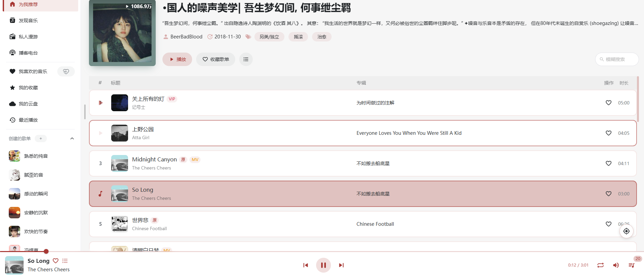Click the VIP badge on 关上所有的灯
The height and width of the screenshot is (278, 644).
tap(172, 99)
